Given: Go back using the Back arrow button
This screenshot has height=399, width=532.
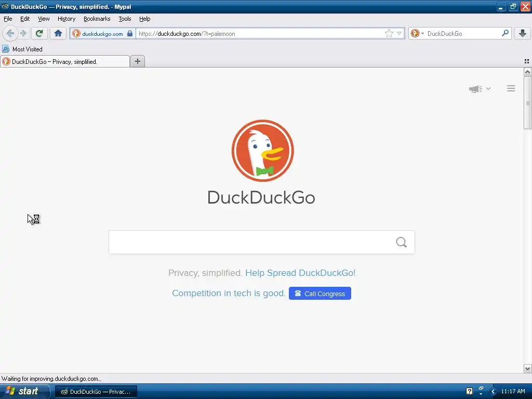Looking at the screenshot, I should coord(10,33).
